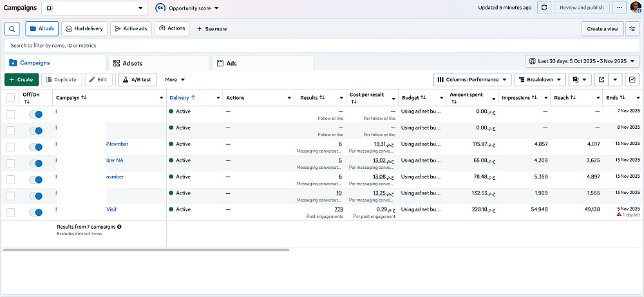Expand the Columns: Performance dropdown

pos(473,80)
